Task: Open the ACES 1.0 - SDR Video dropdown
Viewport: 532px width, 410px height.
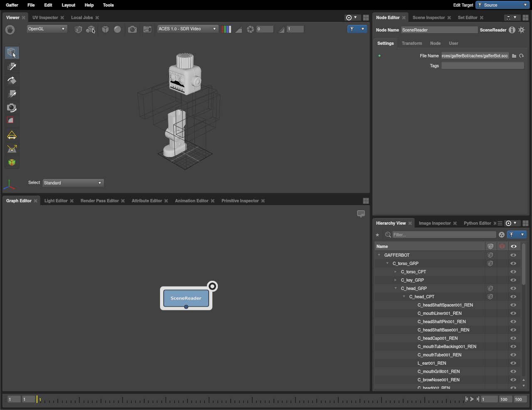Action: (x=187, y=29)
